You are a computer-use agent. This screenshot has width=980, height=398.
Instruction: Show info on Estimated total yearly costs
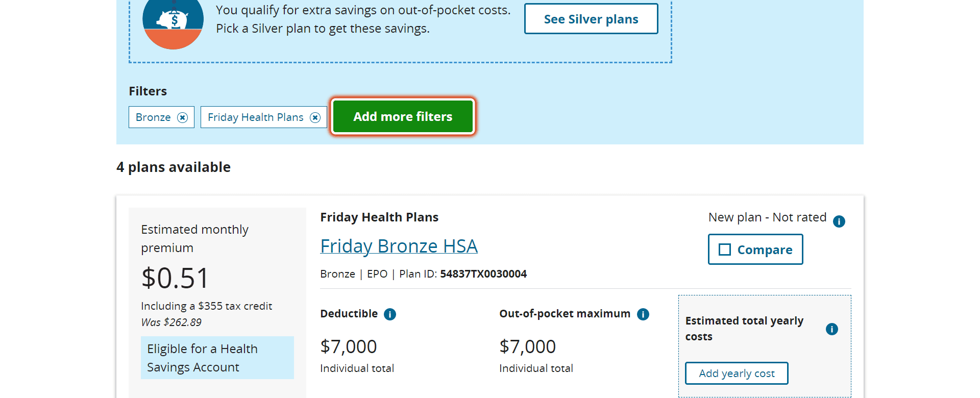[x=832, y=329]
